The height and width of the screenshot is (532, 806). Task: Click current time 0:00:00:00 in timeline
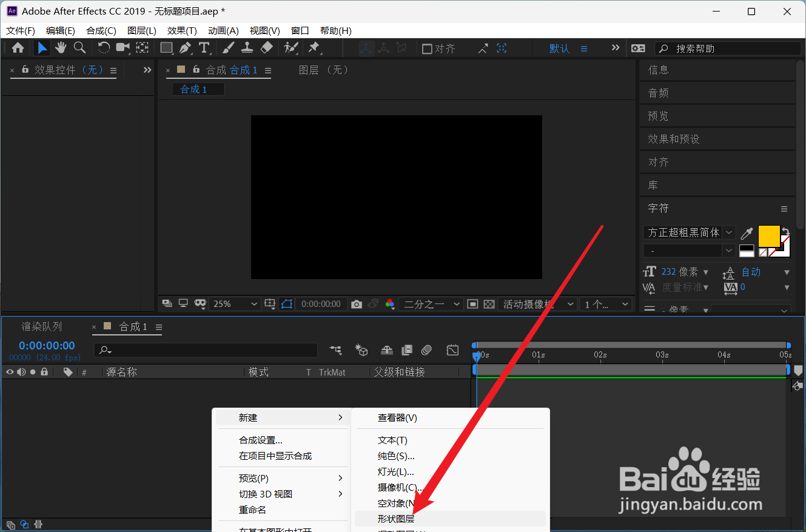pyautogui.click(x=47, y=346)
